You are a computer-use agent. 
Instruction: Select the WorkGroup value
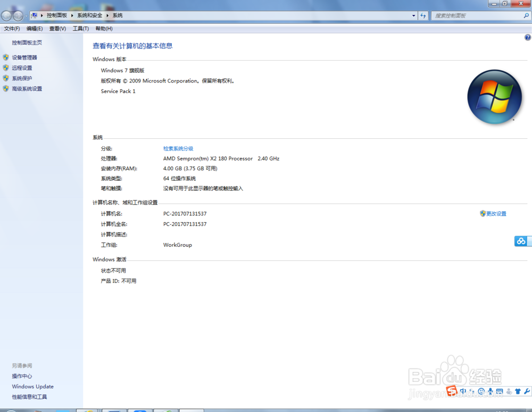click(x=178, y=245)
